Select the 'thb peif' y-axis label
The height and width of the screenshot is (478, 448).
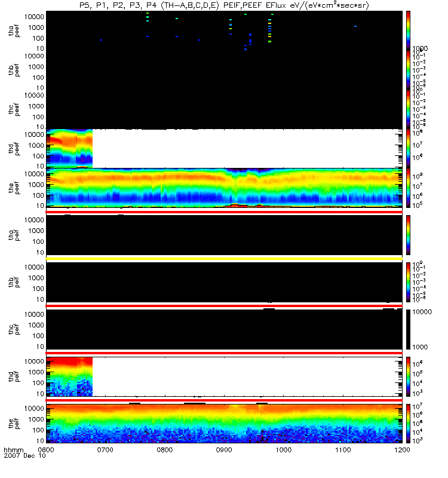point(14,283)
